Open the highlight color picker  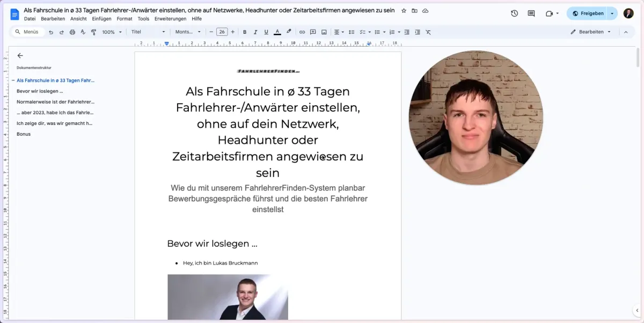(289, 32)
